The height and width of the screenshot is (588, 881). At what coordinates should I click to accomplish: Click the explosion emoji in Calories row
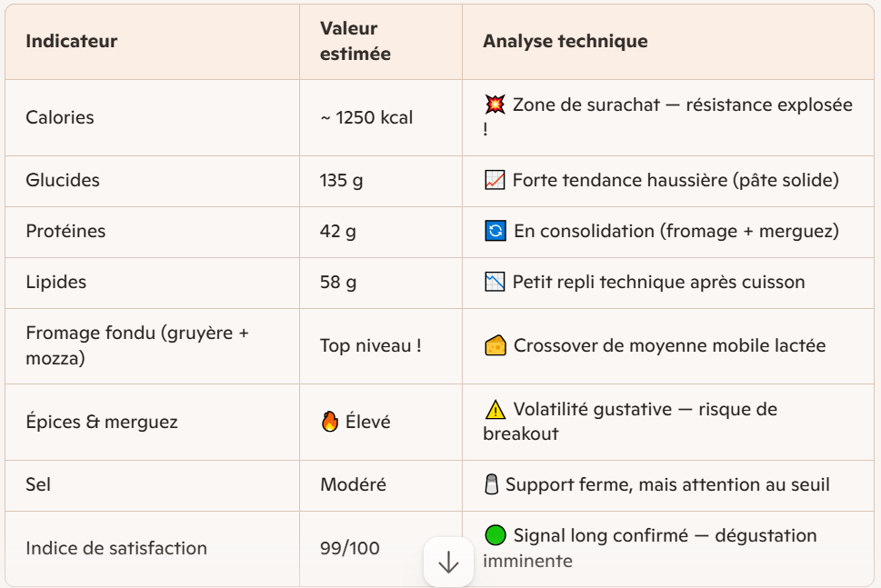click(x=495, y=105)
